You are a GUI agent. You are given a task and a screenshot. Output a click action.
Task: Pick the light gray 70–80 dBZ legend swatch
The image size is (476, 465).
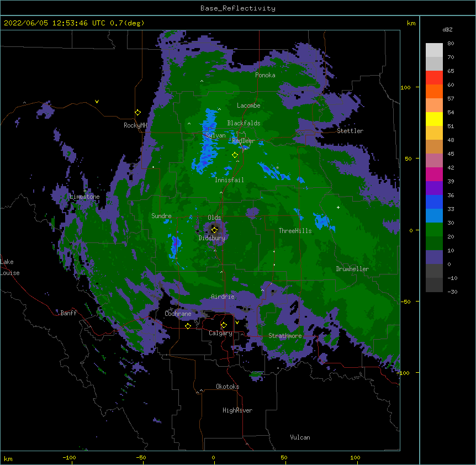click(x=434, y=50)
